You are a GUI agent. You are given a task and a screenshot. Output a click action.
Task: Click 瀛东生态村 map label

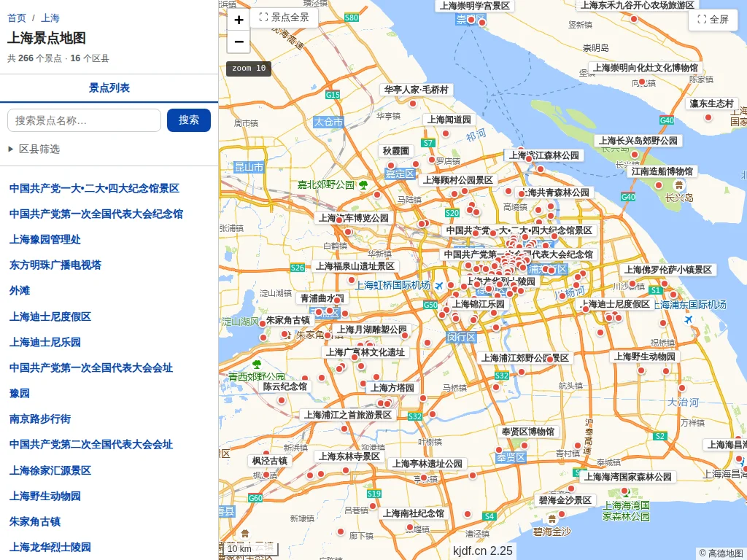point(711,104)
